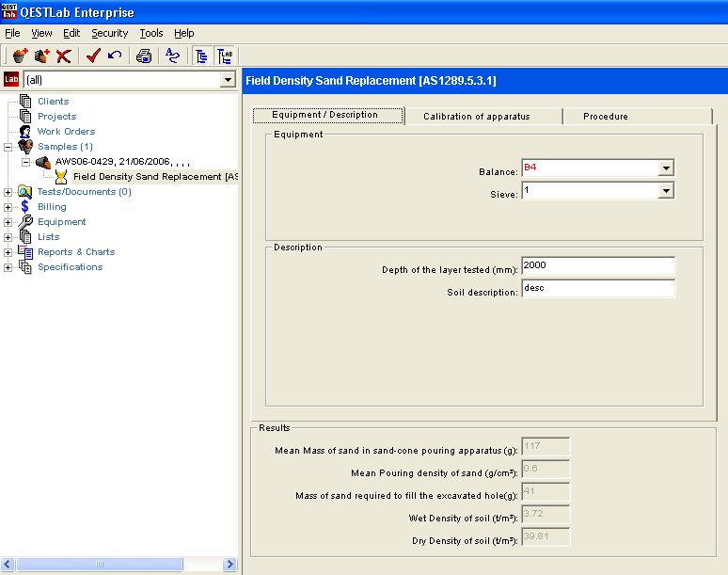Toggle the tree view toolbar button
This screenshot has height=575, width=728.
[x=201, y=56]
